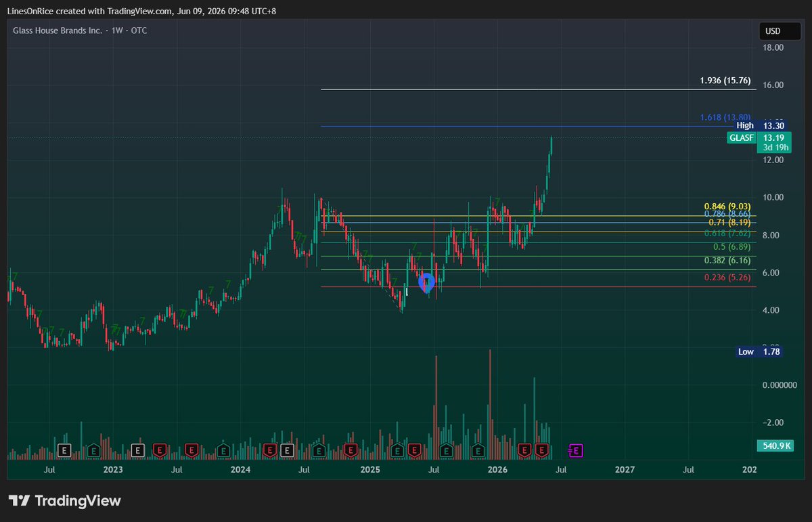Select the 0.846 (9.03) Fibonacci label
This screenshot has height=522, width=812.
click(727, 206)
